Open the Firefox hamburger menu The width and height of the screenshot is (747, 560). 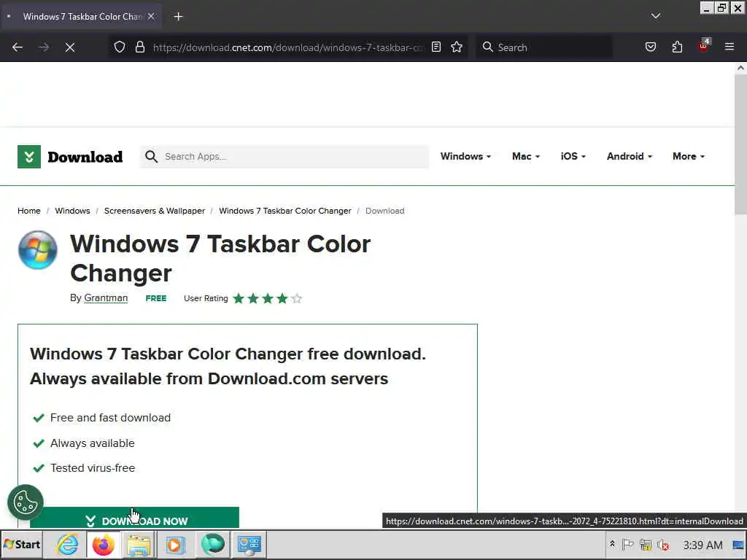point(729,47)
